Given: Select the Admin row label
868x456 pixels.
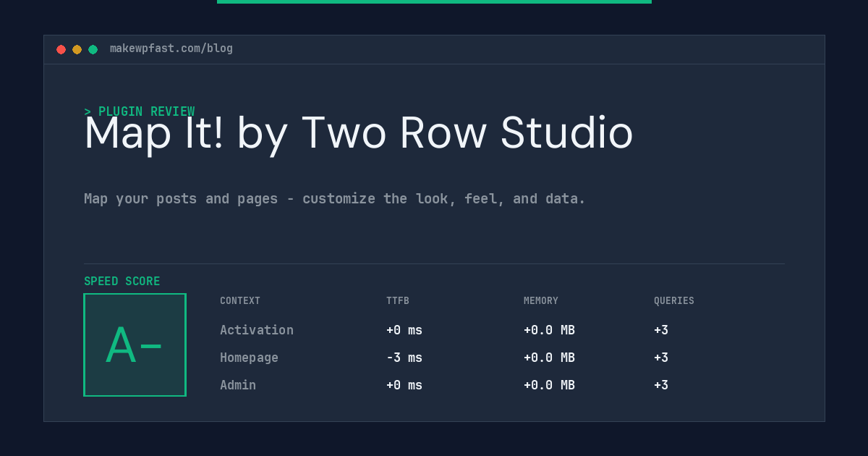Looking at the screenshot, I should pos(238,385).
